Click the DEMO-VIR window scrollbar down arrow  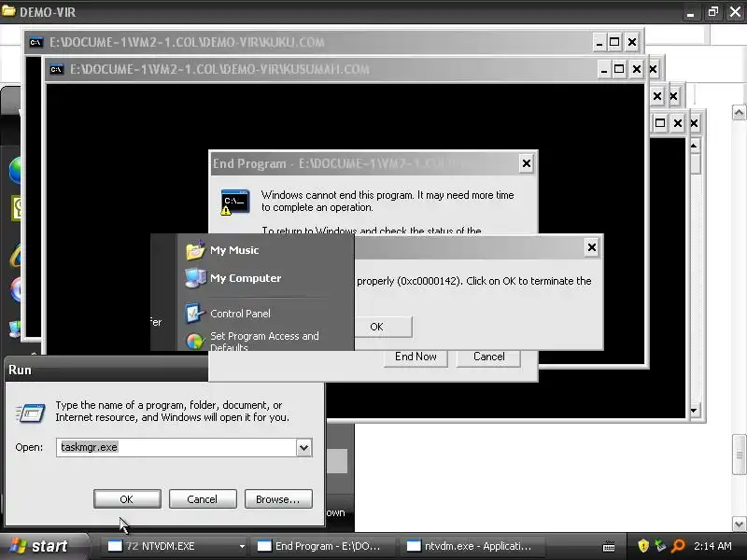pyautogui.click(x=739, y=525)
